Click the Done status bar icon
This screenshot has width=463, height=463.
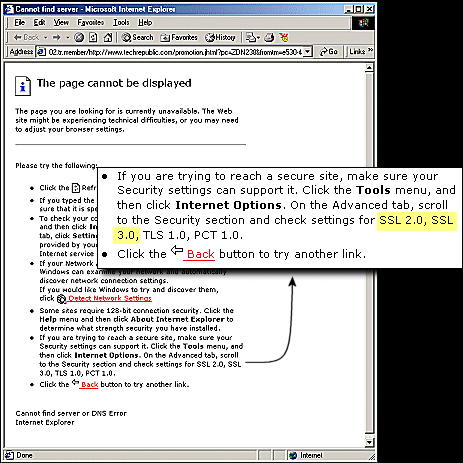[9, 455]
